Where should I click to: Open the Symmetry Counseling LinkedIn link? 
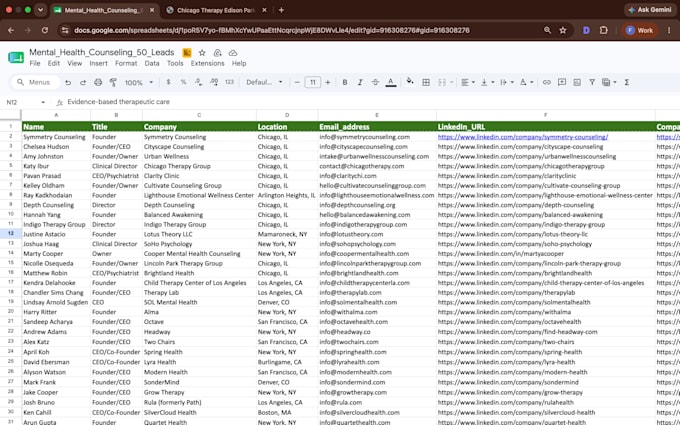point(523,137)
